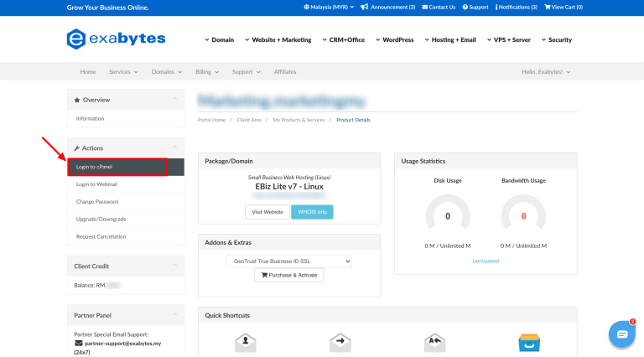Open the Billing client menu
The width and height of the screenshot is (644, 357).
click(207, 72)
